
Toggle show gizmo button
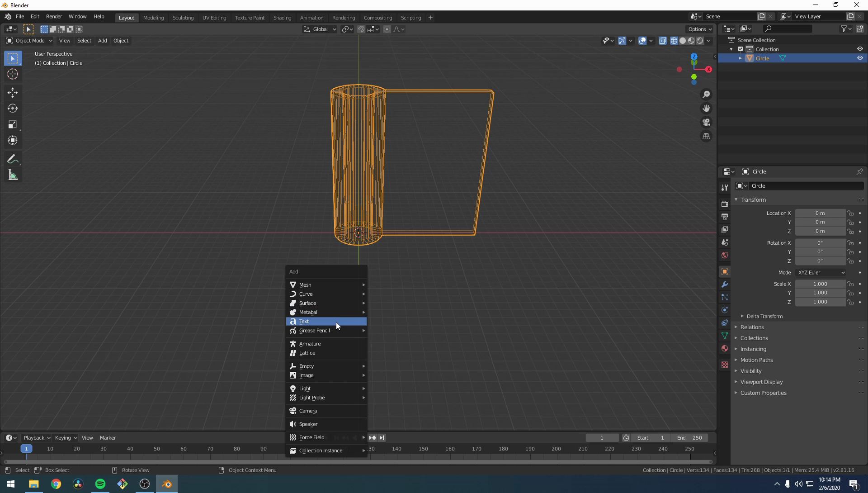[622, 41]
